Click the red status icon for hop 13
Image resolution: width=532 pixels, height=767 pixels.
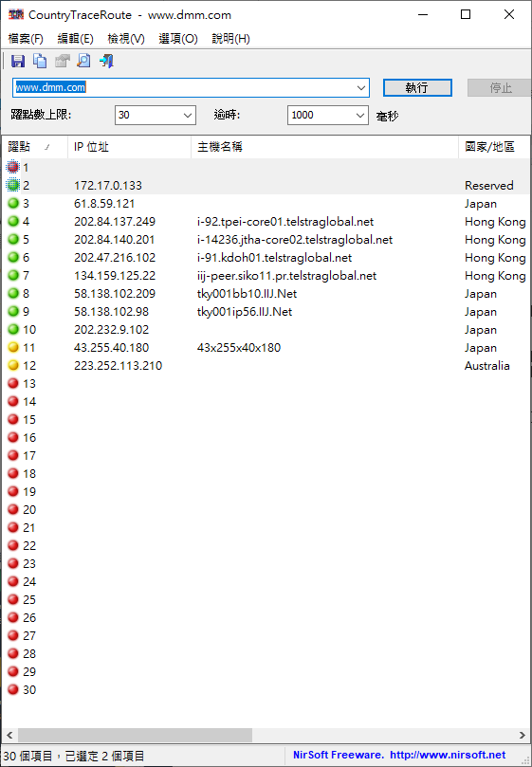click(x=13, y=383)
